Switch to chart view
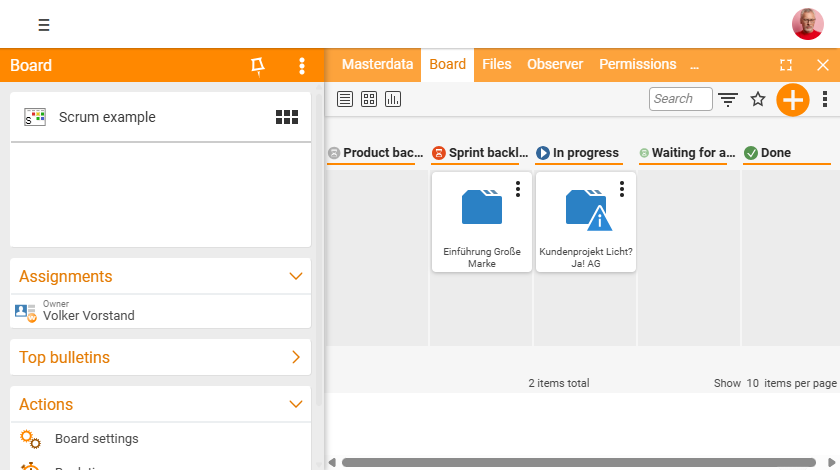840x470 pixels. pos(393,99)
